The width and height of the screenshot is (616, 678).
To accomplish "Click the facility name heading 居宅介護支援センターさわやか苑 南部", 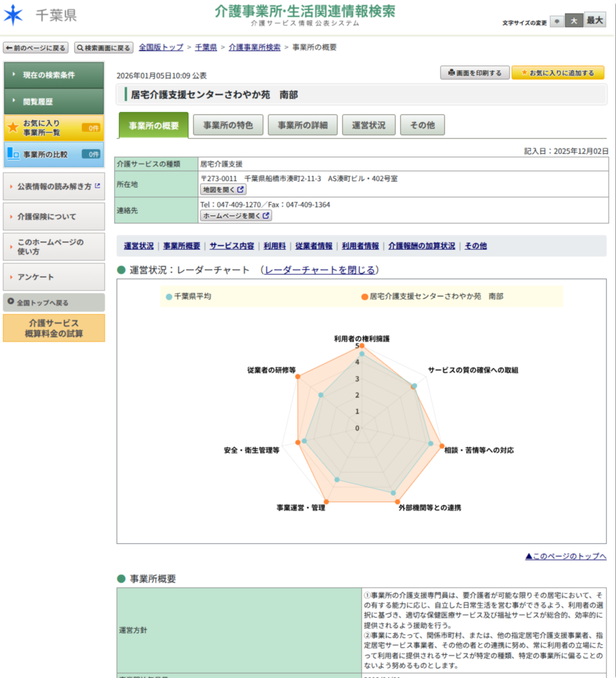I will pos(215,95).
